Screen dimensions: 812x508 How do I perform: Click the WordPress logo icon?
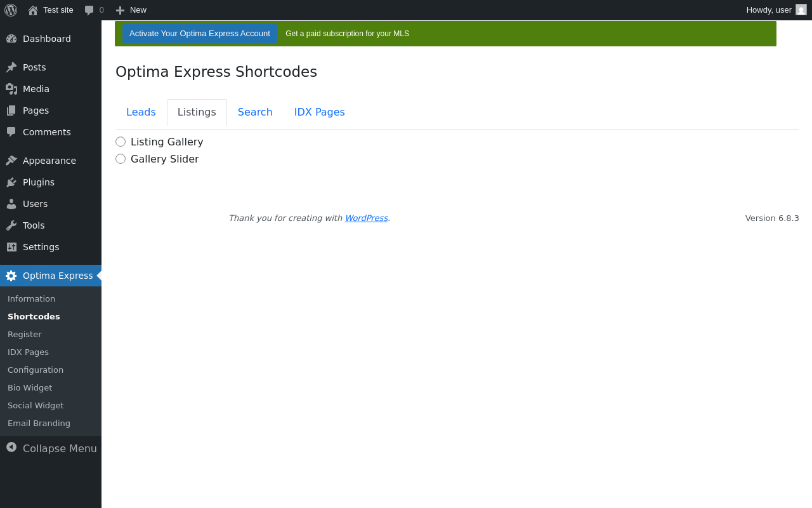click(11, 10)
